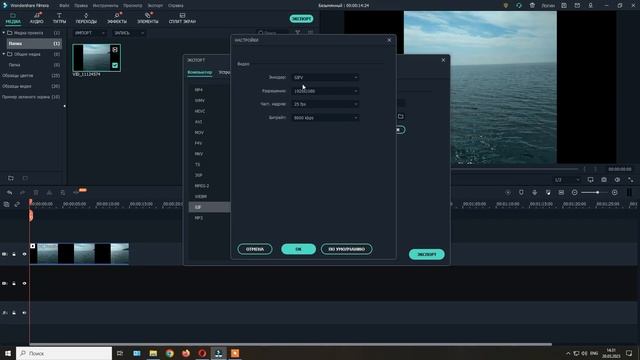Collapse the Общие медиа tree node
This screenshot has height=360, width=640.
pyautogui.click(x=4, y=54)
